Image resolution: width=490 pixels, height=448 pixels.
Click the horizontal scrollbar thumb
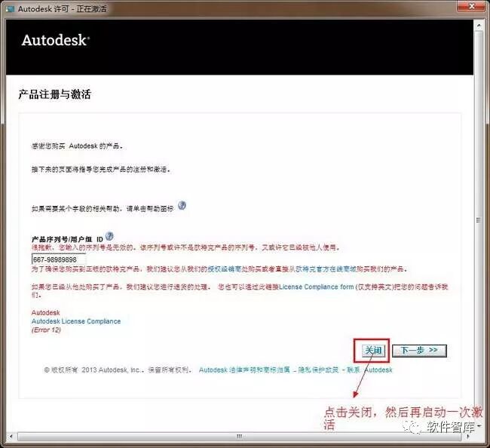coord(240,437)
